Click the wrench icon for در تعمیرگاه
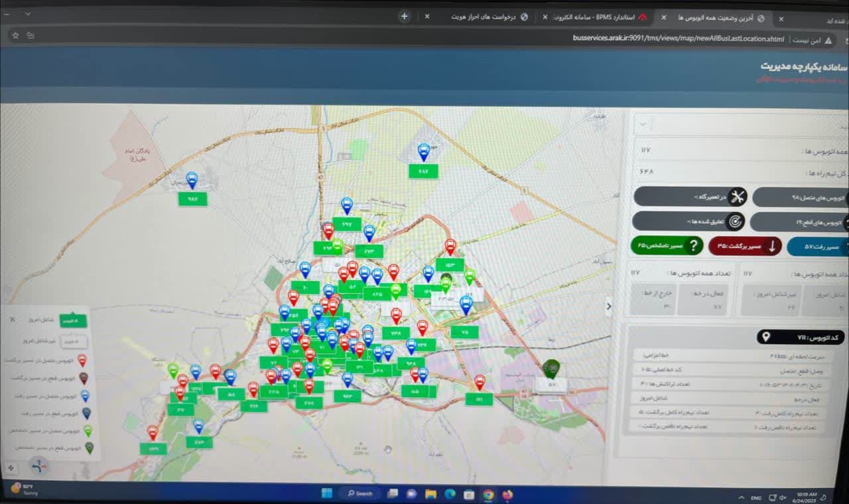849x504 pixels. click(x=737, y=197)
